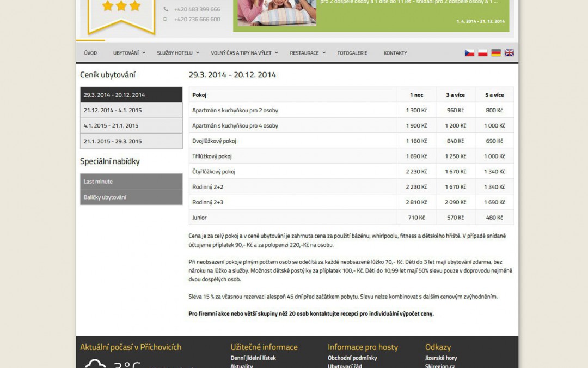Click the landline phone number +420 483 399 666
Image resolution: width=588 pixels, height=368 pixels.
(x=197, y=9)
